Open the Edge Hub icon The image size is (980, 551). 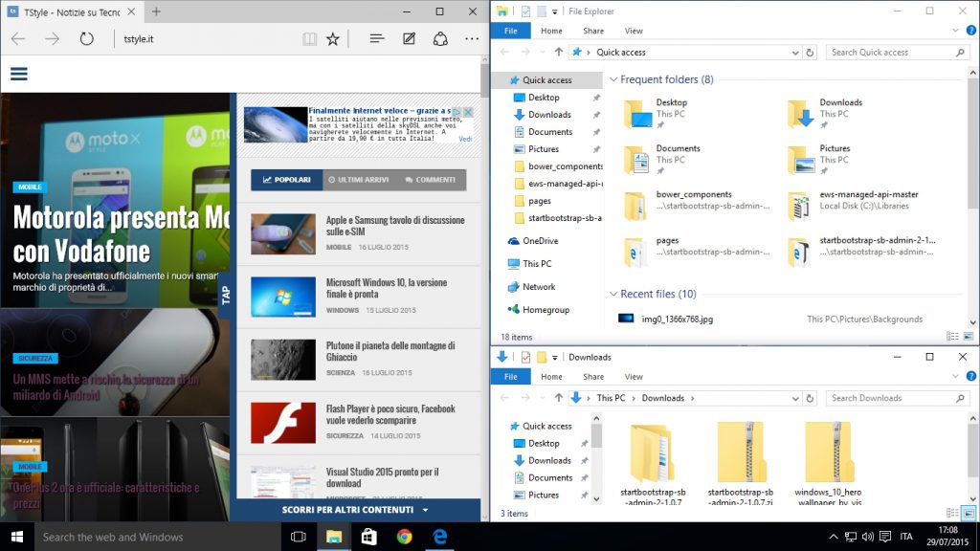point(377,38)
